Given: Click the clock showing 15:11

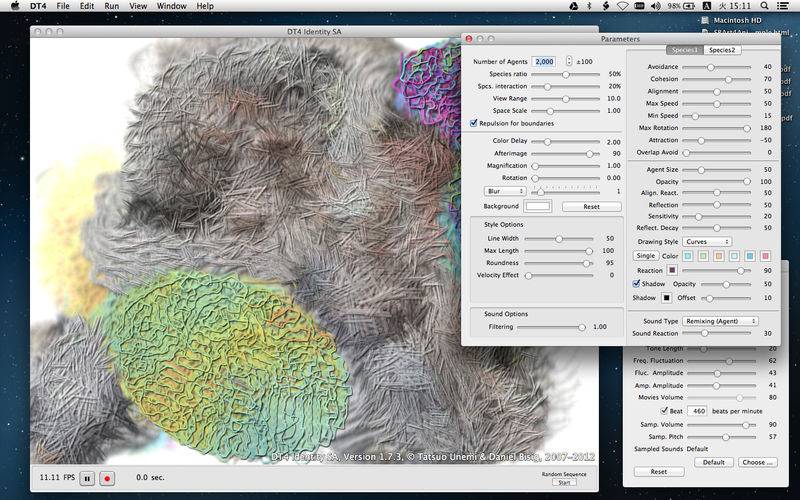Looking at the screenshot, I should (x=735, y=6).
